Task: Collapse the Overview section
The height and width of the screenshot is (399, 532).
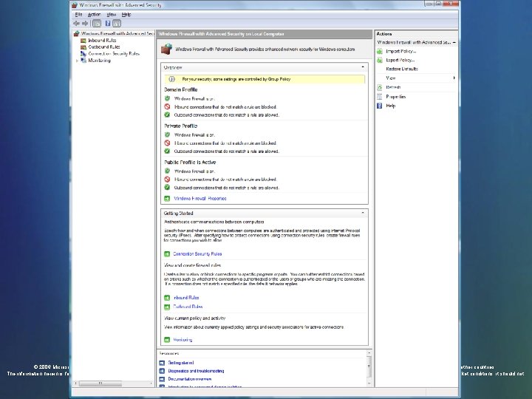Action: pyautogui.click(x=363, y=67)
